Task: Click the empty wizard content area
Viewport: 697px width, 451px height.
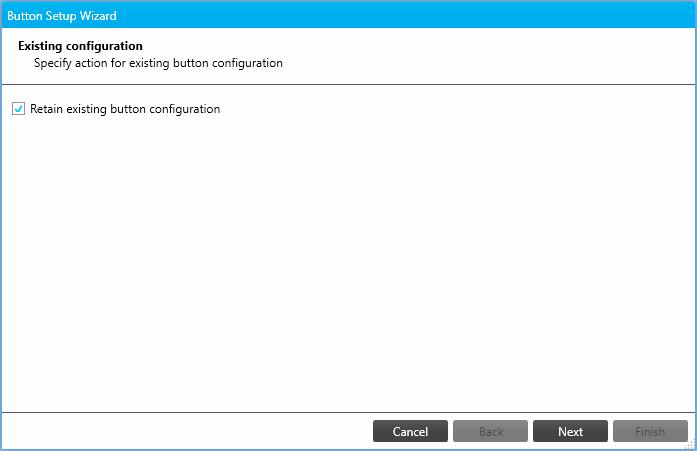Action: [x=350, y=260]
